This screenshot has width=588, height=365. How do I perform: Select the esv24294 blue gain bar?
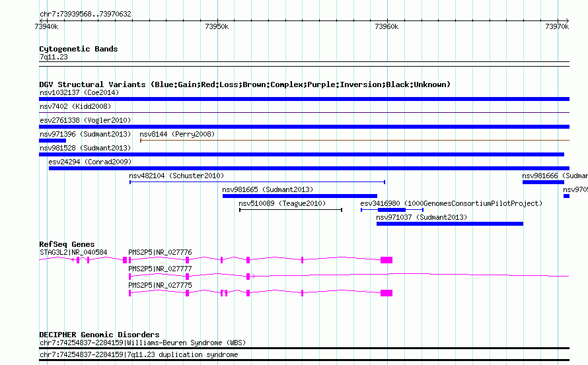point(309,168)
